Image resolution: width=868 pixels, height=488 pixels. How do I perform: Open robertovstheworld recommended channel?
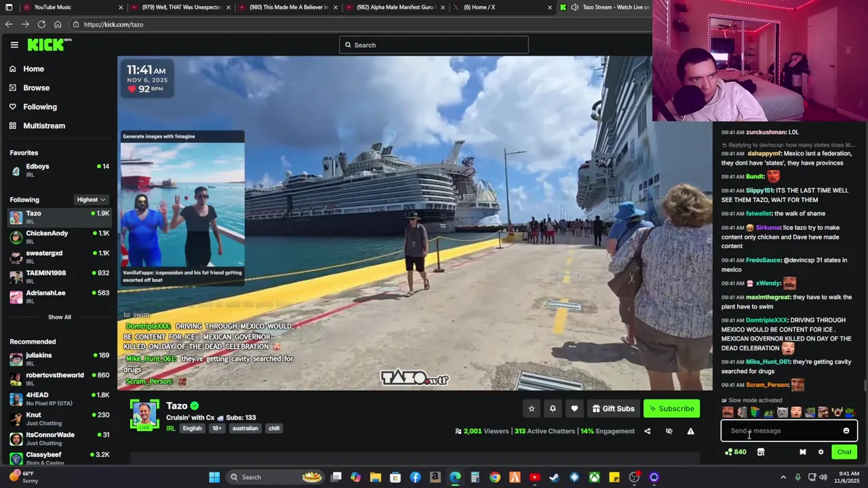click(x=59, y=378)
